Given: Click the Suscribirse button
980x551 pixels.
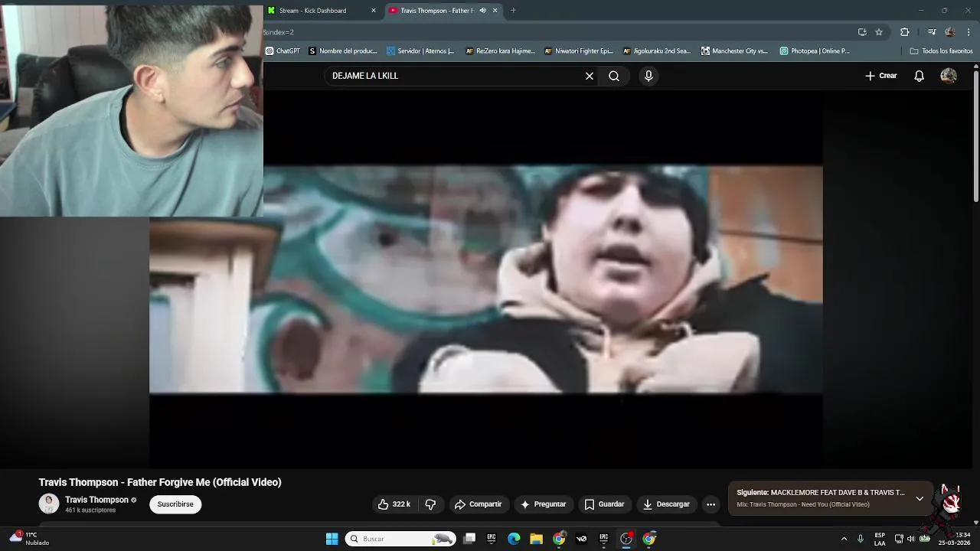Looking at the screenshot, I should pyautogui.click(x=175, y=504).
